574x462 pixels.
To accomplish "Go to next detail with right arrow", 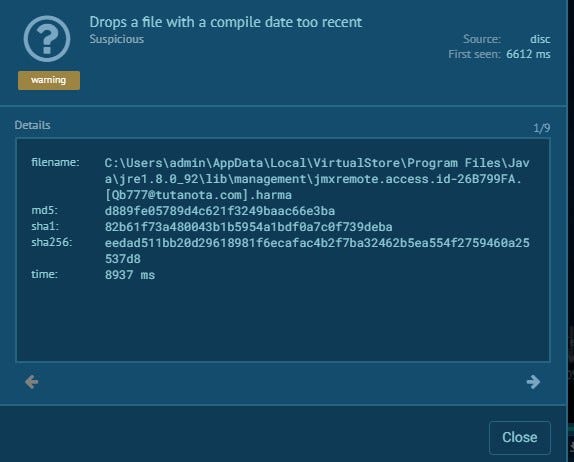I will (x=533, y=382).
